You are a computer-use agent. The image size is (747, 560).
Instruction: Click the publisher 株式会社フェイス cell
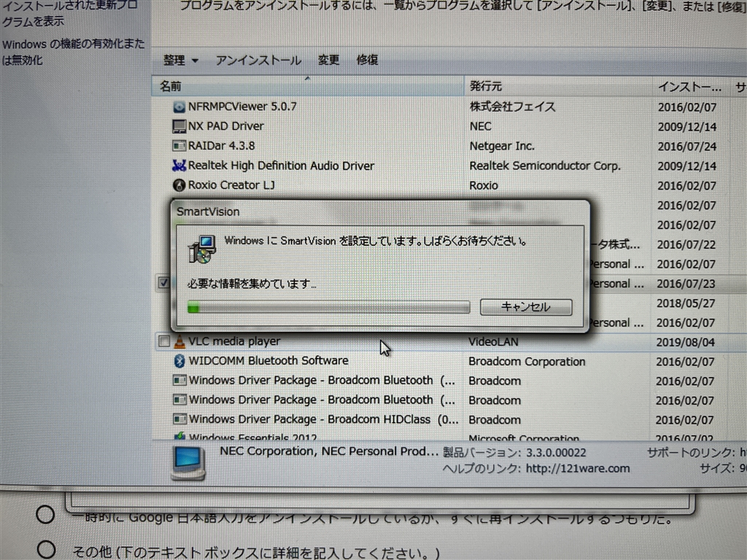click(x=512, y=106)
